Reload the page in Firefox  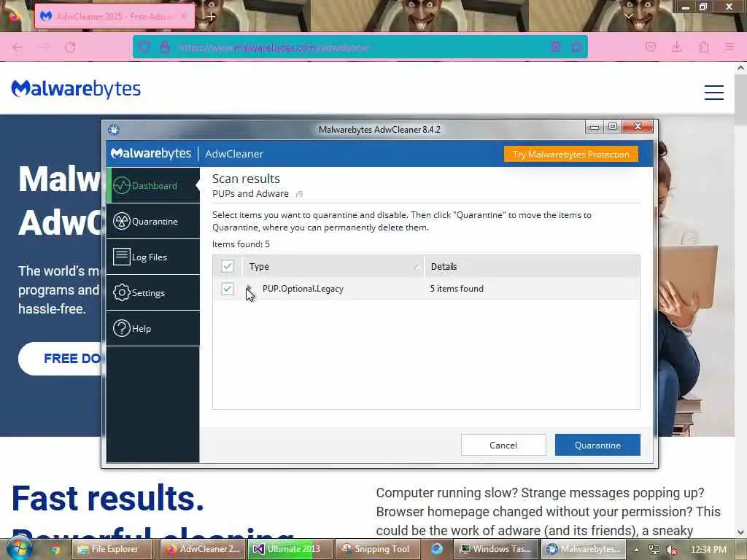[70, 47]
